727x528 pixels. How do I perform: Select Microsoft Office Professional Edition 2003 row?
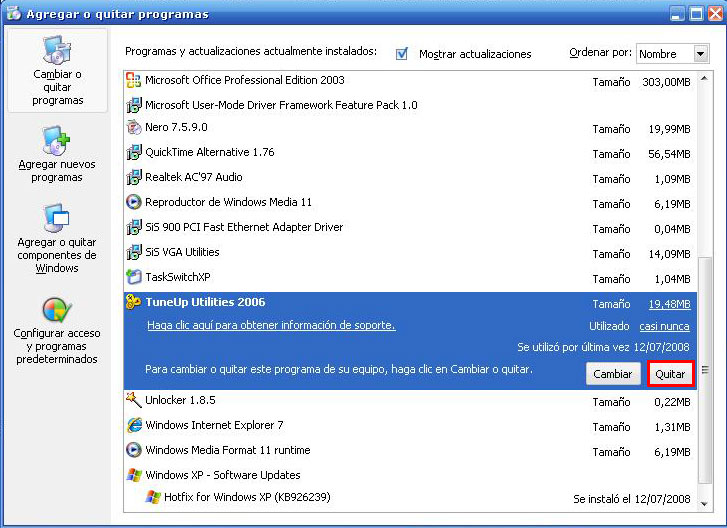pyautogui.click(x=410, y=82)
